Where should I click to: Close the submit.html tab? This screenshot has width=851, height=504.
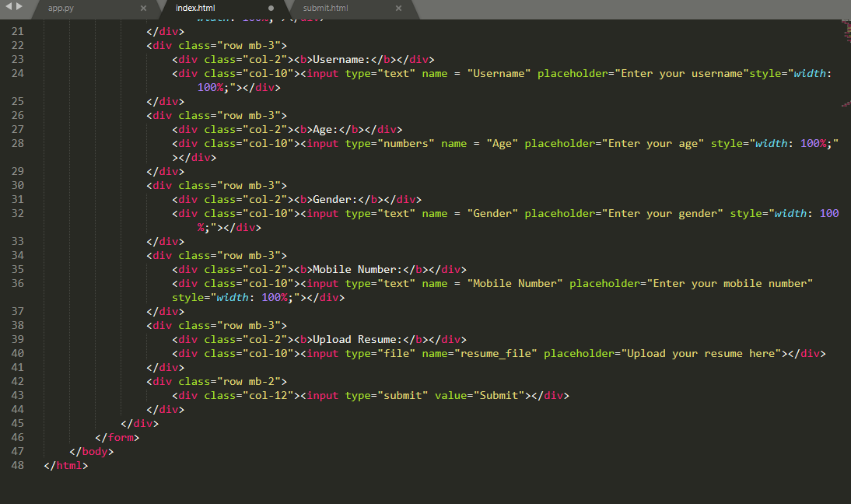398,8
